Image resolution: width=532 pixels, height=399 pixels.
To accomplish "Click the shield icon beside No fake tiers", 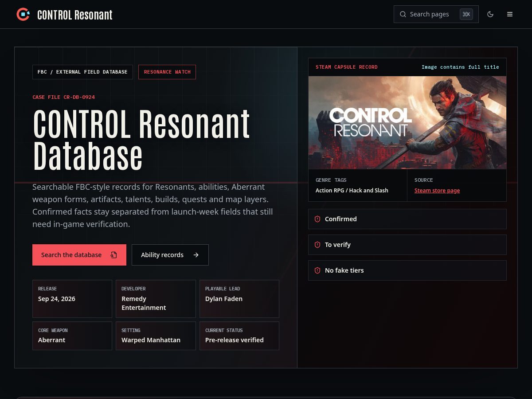I will pyautogui.click(x=317, y=270).
